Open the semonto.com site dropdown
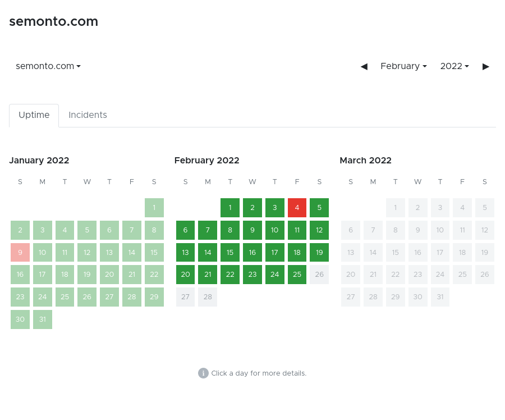505x420 pixels. tap(48, 66)
